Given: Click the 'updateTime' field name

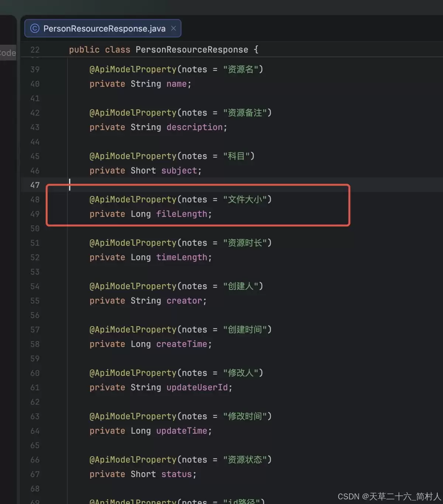Looking at the screenshot, I should (x=182, y=431).
